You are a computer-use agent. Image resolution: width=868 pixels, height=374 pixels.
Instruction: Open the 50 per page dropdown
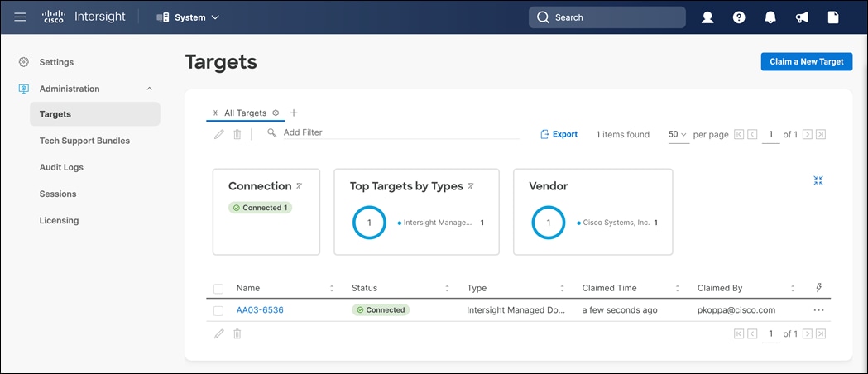point(679,134)
